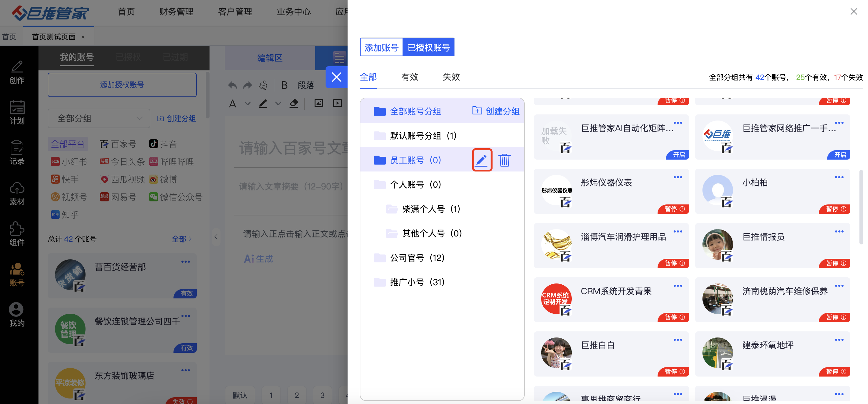The width and height of the screenshot is (868, 404).
Task: Insert video using play-box icon
Action: point(337,103)
